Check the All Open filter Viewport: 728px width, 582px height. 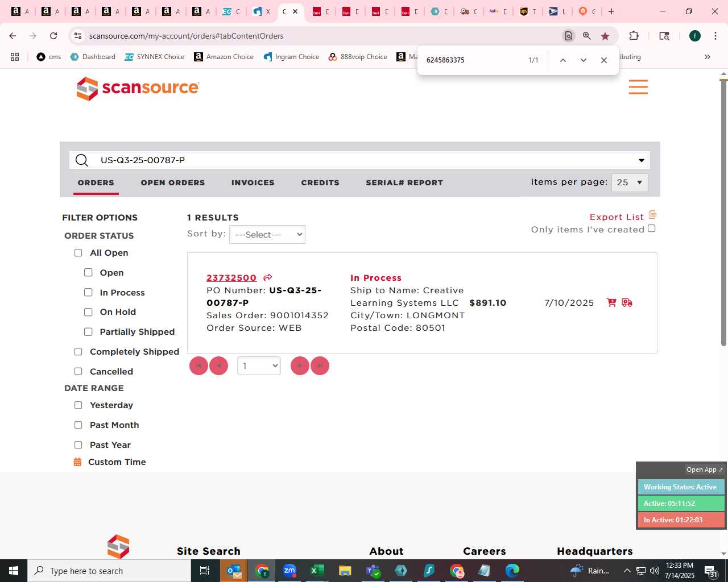click(x=78, y=253)
